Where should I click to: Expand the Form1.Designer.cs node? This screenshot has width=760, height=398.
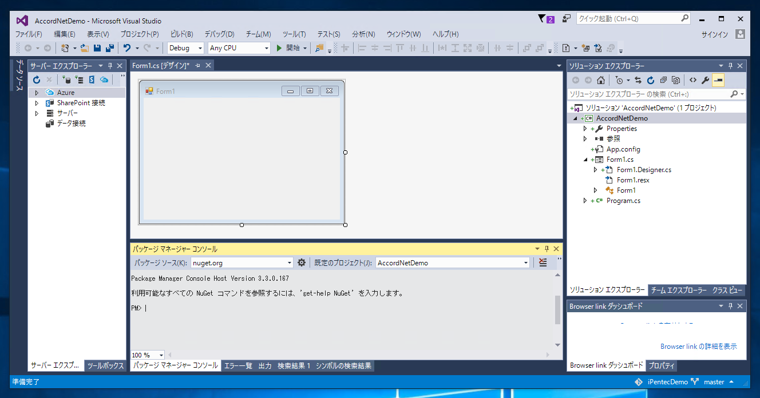[595, 170]
